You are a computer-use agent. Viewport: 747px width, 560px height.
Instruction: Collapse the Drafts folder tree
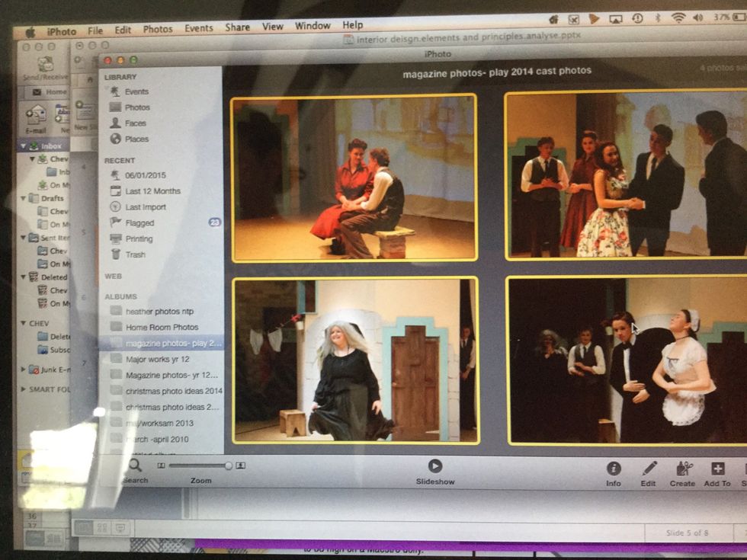tap(24, 198)
